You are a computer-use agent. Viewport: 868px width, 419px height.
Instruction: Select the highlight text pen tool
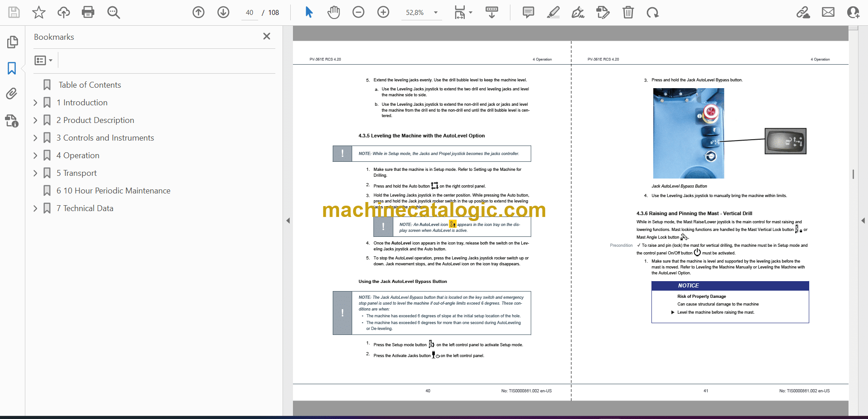pos(553,12)
